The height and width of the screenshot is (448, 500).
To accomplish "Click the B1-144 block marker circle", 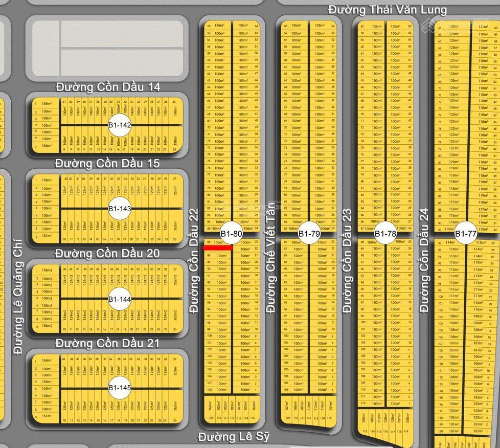I will (120, 299).
